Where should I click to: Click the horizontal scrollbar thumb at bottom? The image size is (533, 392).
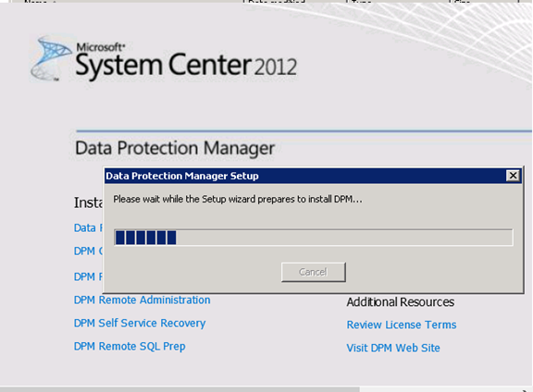pos(180,389)
